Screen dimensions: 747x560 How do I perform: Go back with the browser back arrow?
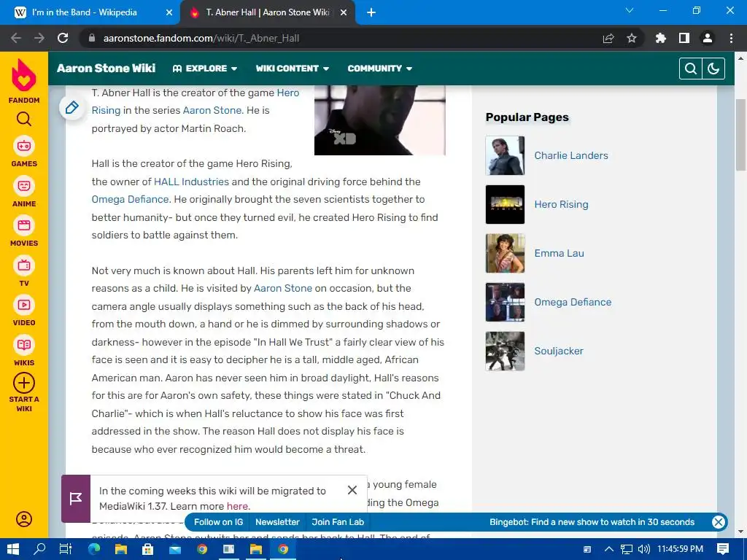pos(16,38)
